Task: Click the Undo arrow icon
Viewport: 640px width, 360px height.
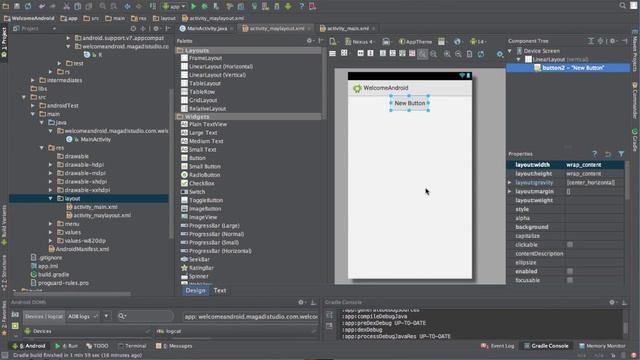Action: [x=42, y=6]
